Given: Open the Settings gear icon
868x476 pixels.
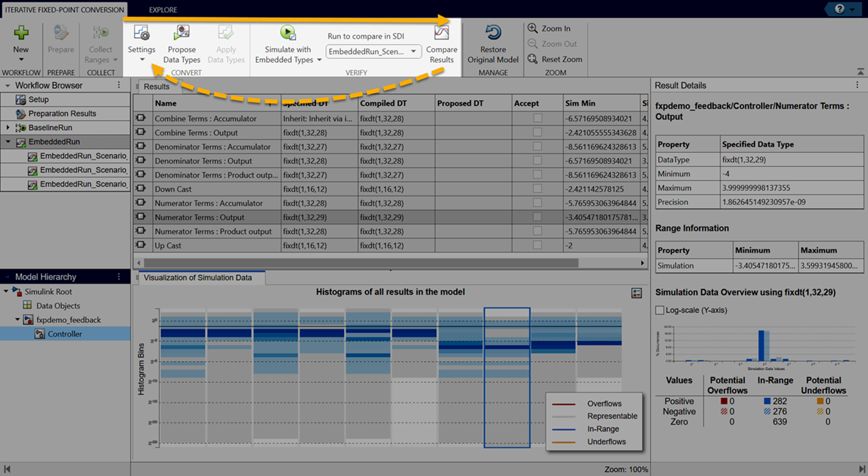Looking at the screenshot, I should (x=141, y=33).
